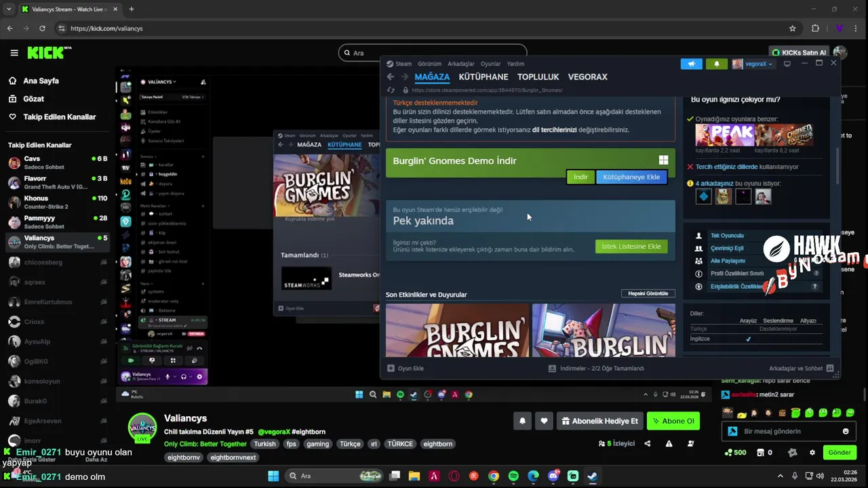868x488 pixels.
Task: Open the emoji picker in chat
Action: coord(846,431)
